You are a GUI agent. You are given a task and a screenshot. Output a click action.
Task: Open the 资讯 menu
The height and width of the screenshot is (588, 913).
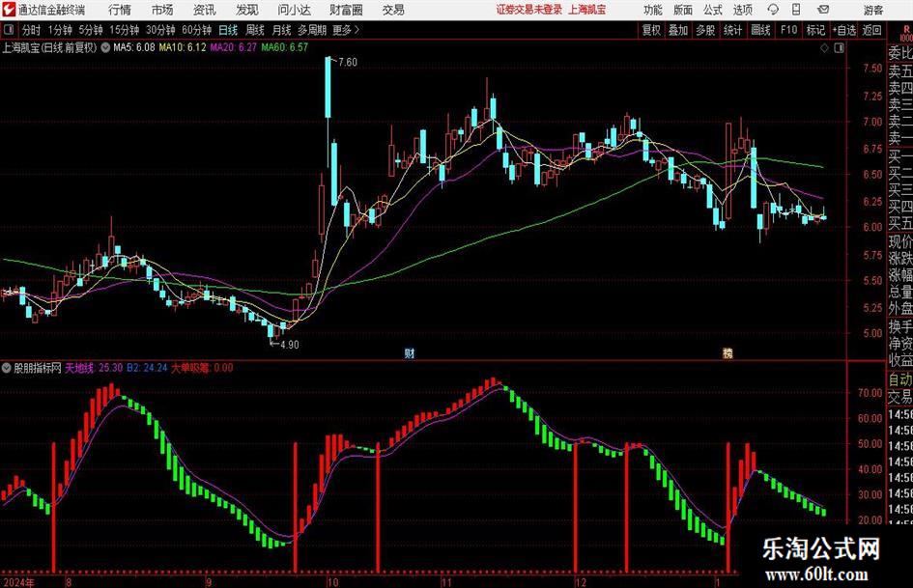205,10
